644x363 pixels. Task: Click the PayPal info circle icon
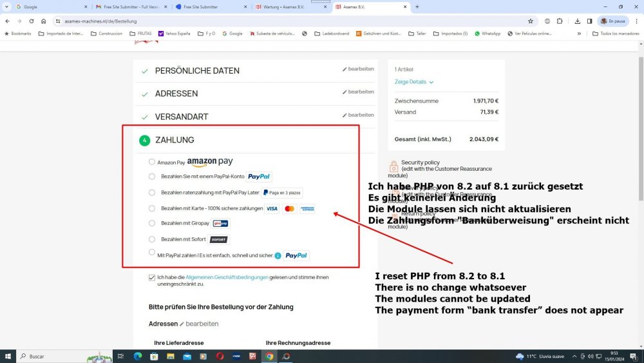coord(278,256)
